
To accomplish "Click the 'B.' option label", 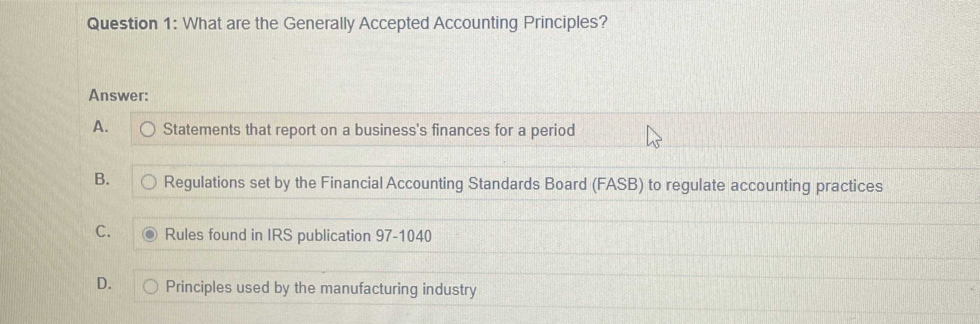I will [x=103, y=180].
